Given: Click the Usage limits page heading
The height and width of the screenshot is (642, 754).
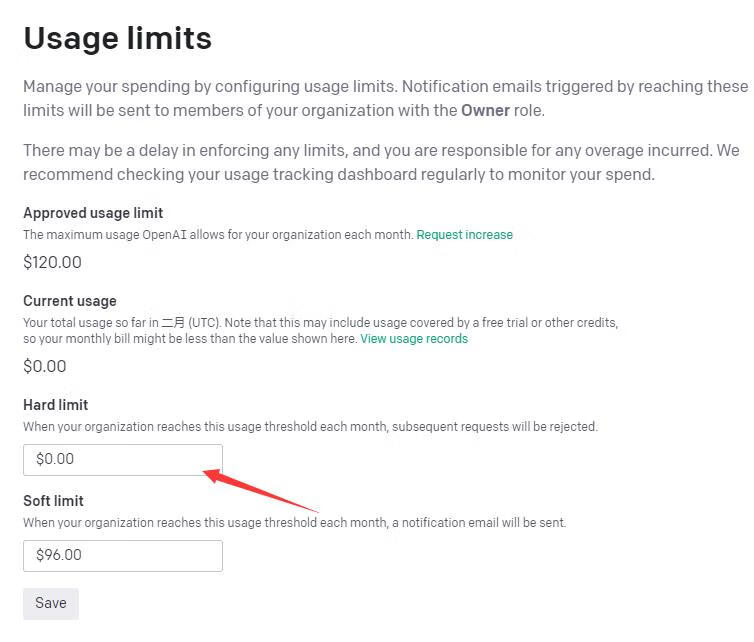Looking at the screenshot, I should pyautogui.click(x=118, y=38).
